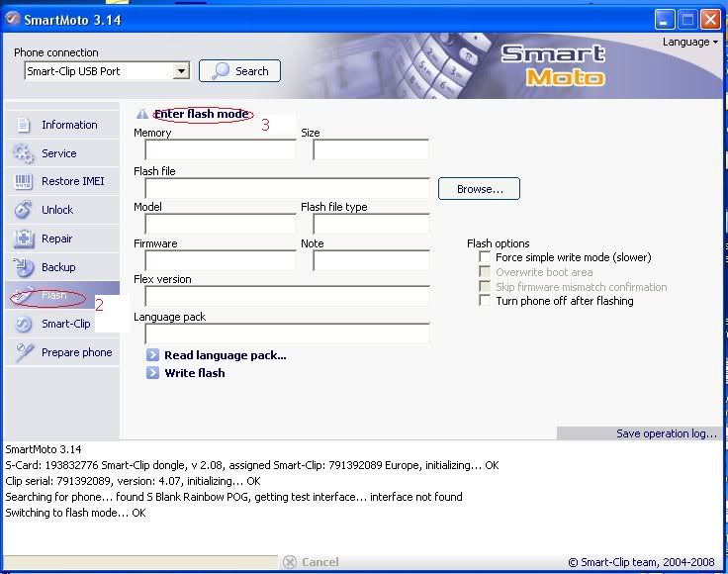728x574 pixels.
Task: Click the Browse... button
Action: tap(479, 189)
